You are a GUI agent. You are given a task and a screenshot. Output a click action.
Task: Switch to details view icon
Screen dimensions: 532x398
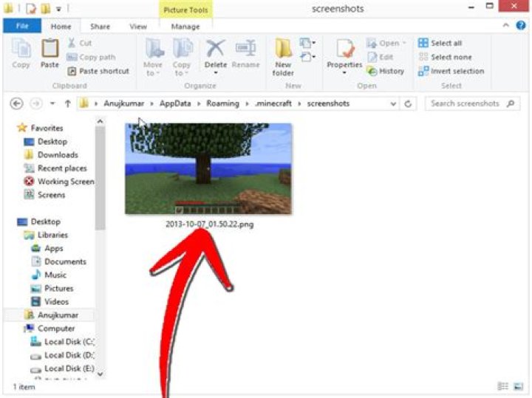[x=502, y=386]
